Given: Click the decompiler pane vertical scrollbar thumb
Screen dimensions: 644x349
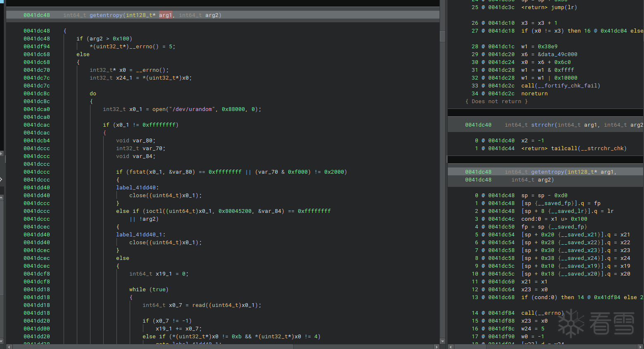Looking at the screenshot, I should point(442,36).
